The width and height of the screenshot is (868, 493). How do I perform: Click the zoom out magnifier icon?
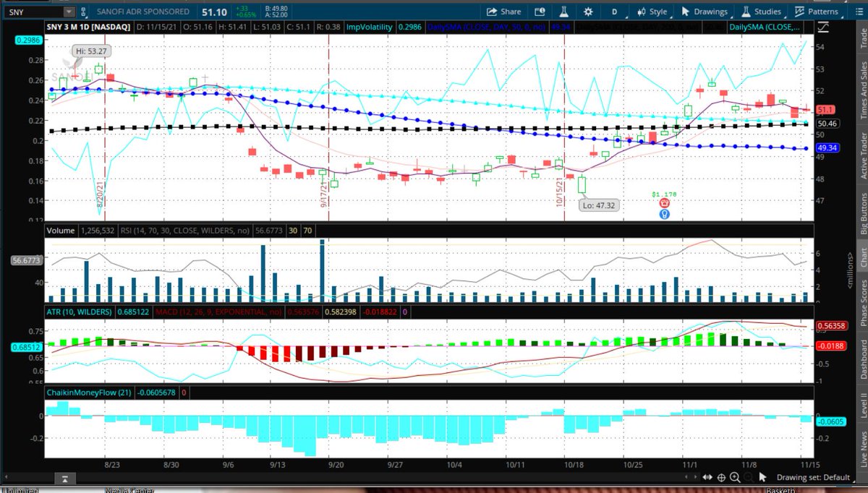tap(748, 477)
